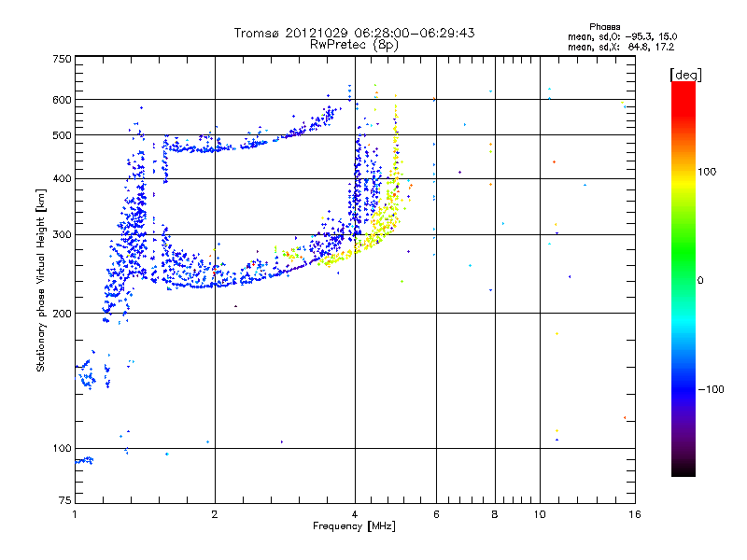Click the colorbar tick label '0'

pos(700,281)
